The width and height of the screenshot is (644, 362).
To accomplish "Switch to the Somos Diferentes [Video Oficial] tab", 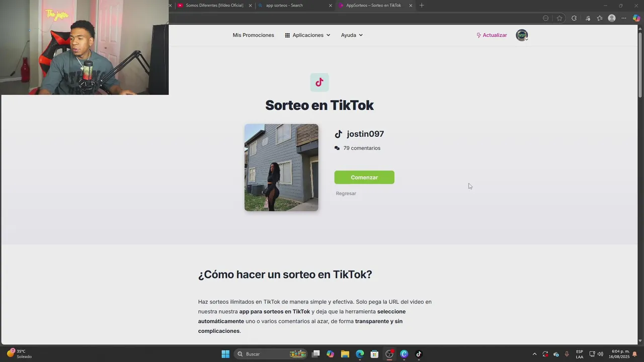I will [x=214, y=6].
